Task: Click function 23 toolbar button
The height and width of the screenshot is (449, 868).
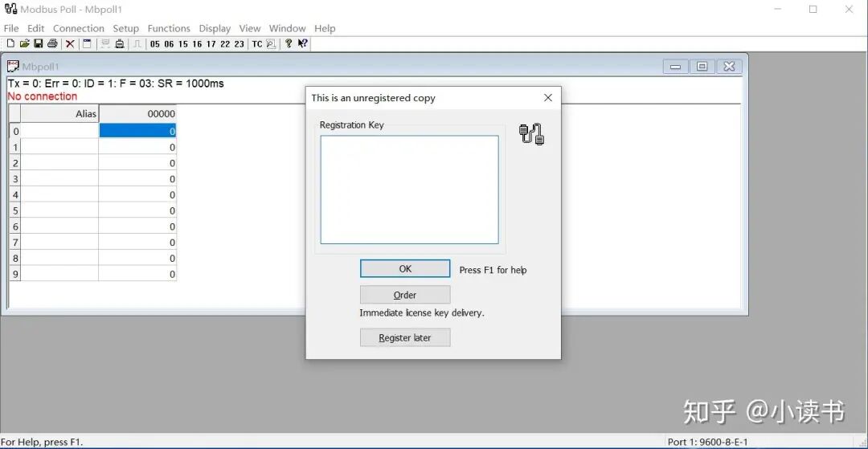Action: 240,43
